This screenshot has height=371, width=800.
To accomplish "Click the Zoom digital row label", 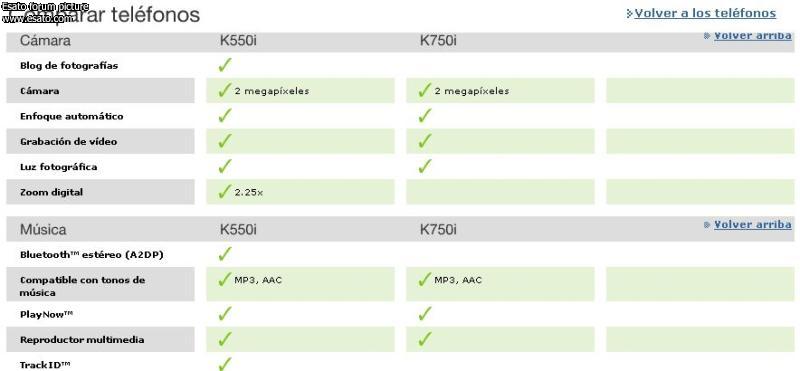I will pyautogui.click(x=51, y=192).
